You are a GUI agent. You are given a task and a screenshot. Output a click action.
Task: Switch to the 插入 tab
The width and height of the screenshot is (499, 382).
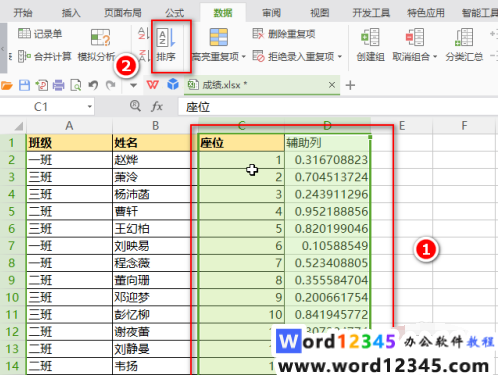[71, 13]
